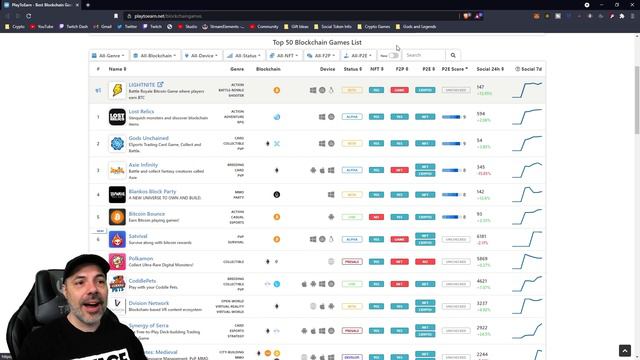Open the Axie Infinity game link
The height and width of the screenshot is (360, 640).
click(x=143, y=165)
